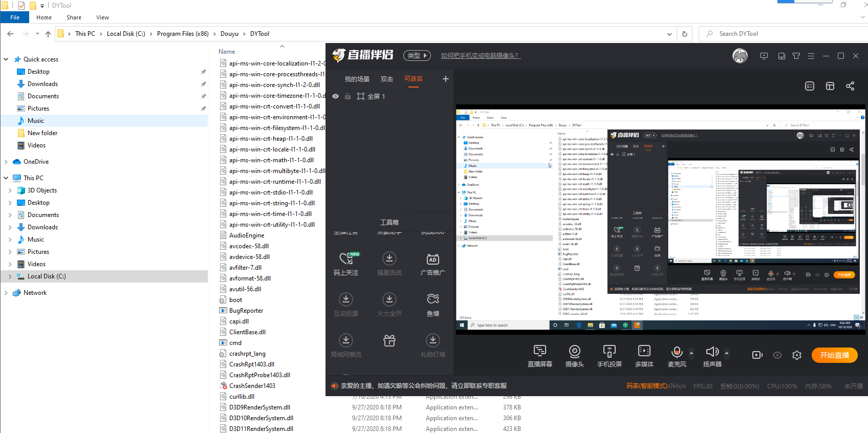Collapse Quick access in navigation pane
The image size is (868, 433).
6,59
